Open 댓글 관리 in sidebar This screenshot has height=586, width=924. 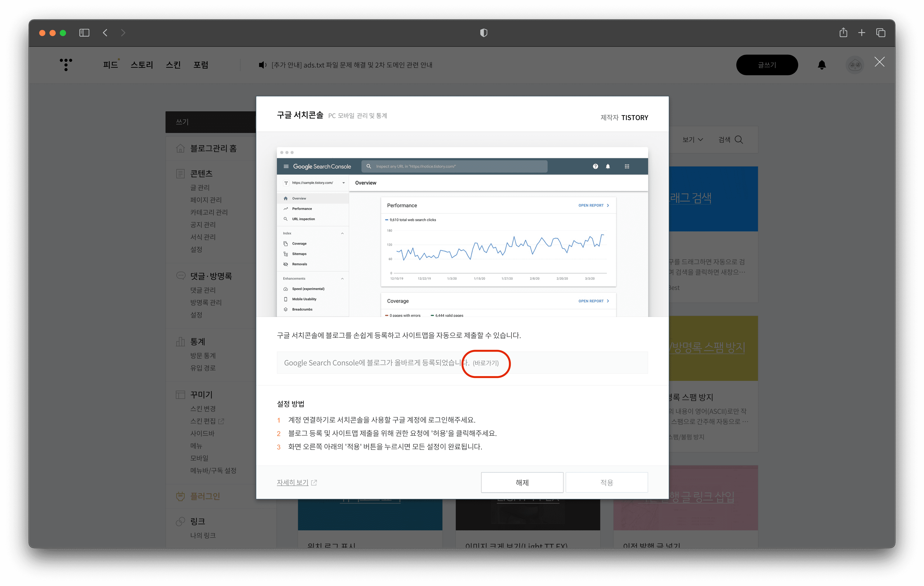[x=203, y=290]
